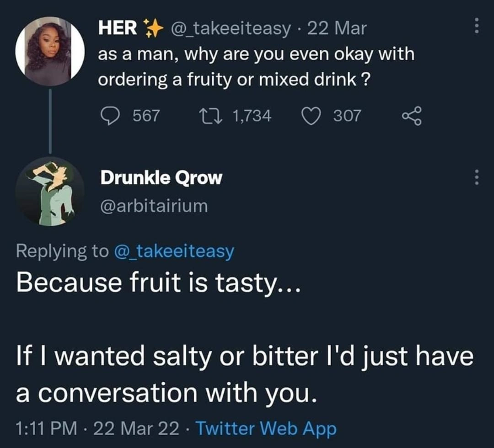Click the HER display name

click(118, 28)
